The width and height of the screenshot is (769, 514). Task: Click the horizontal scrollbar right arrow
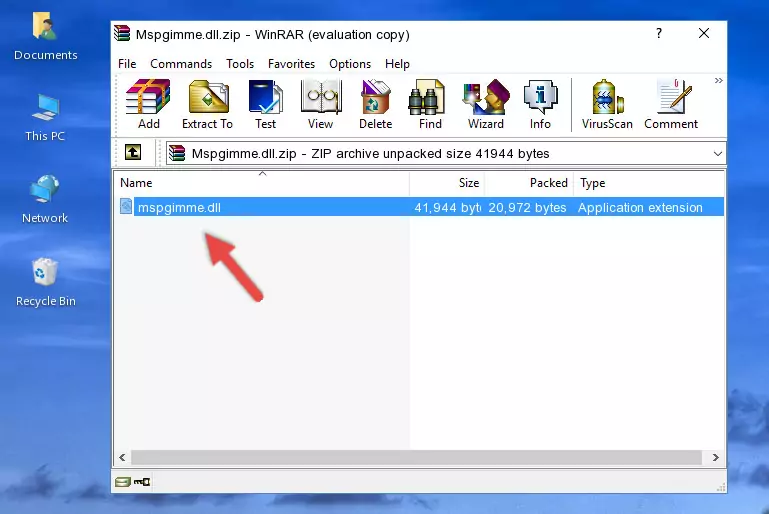click(x=716, y=458)
